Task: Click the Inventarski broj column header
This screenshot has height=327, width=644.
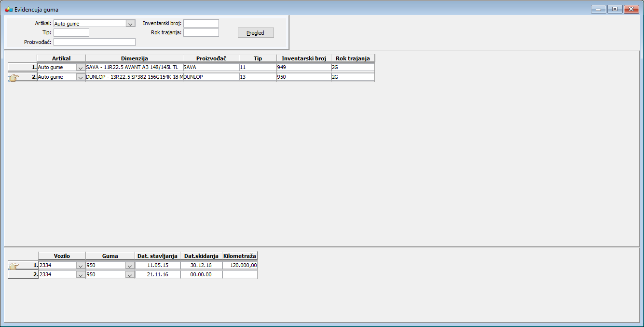Action: 304,58
